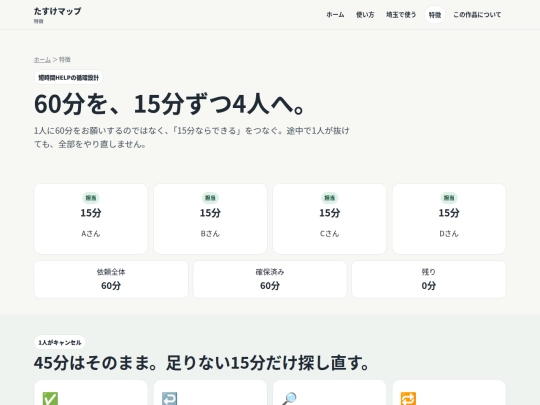540x405 pixels.
Task: Click the green badge on Aさん card
Action: pos(91,198)
